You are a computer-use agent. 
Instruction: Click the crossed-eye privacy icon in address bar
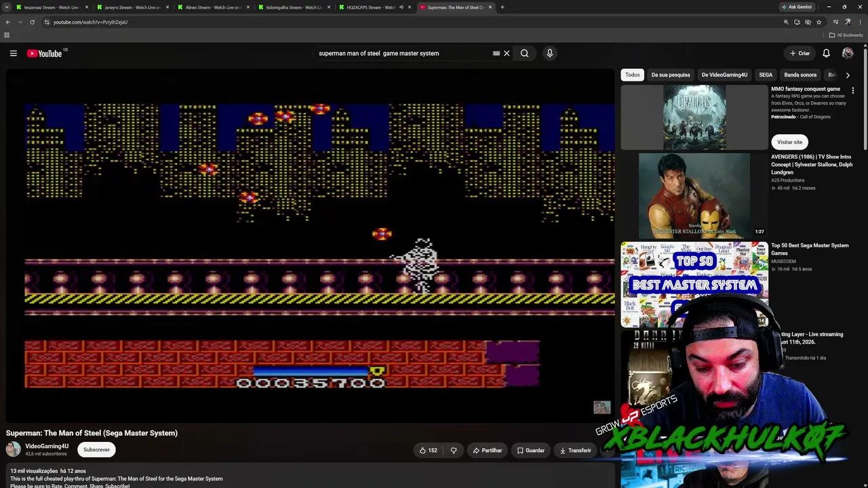click(x=808, y=22)
